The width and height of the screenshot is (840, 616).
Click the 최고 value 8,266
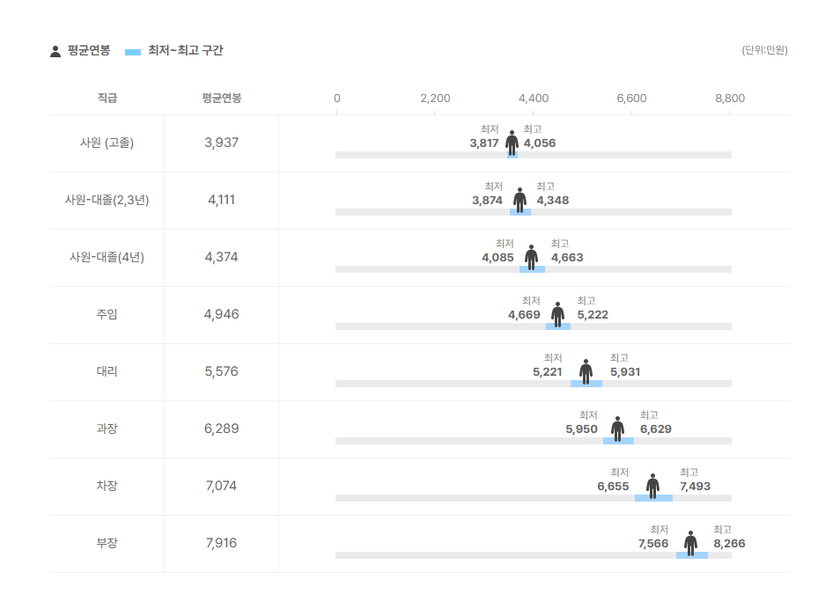[729, 544]
